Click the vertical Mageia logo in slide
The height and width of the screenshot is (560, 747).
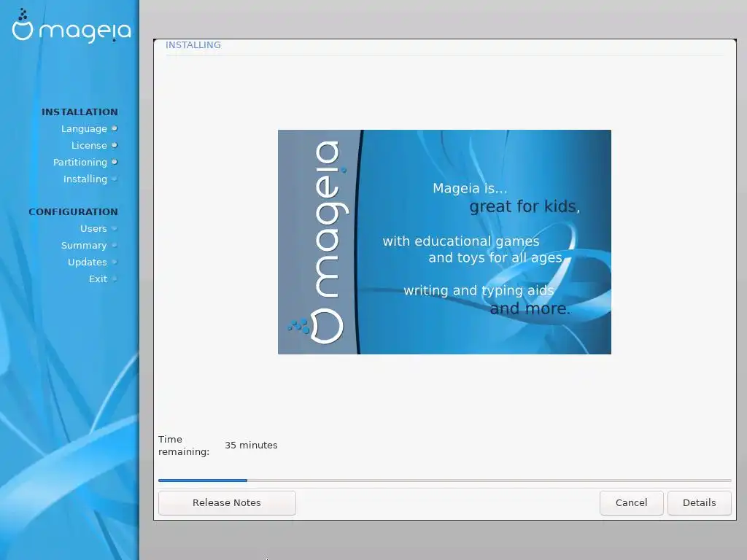[x=320, y=242]
